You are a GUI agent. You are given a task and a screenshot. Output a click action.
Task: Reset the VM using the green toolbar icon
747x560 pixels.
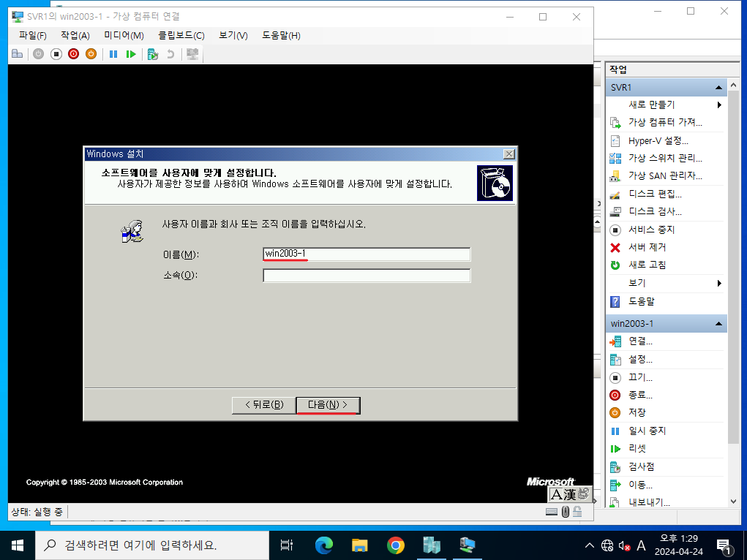coord(131,54)
